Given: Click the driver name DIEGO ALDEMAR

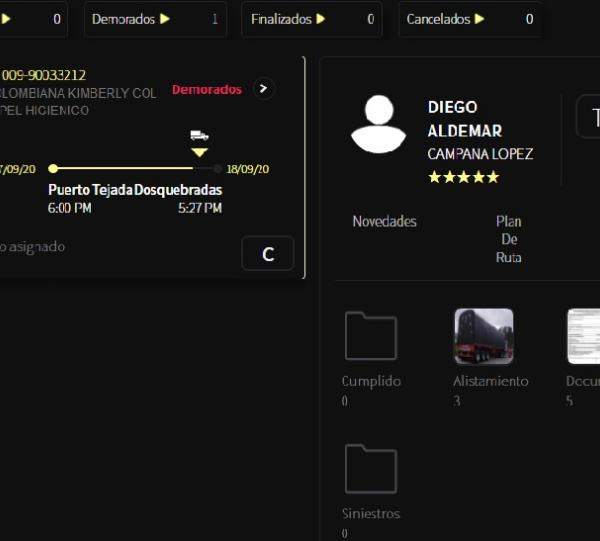Looking at the screenshot, I should click(465, 119).
